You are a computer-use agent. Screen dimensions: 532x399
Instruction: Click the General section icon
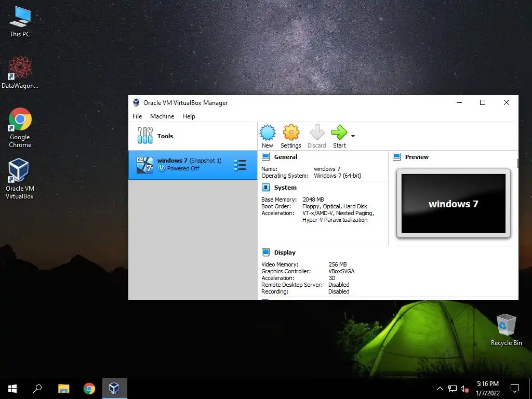(266, 157)
